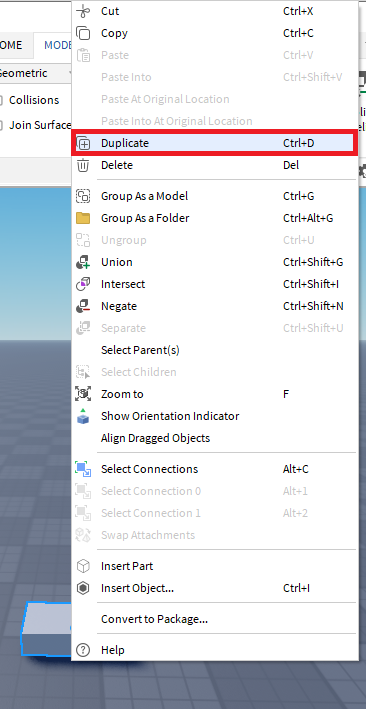Click the Duplicate plus-square icon
The image size is (366, 709).
83,143
